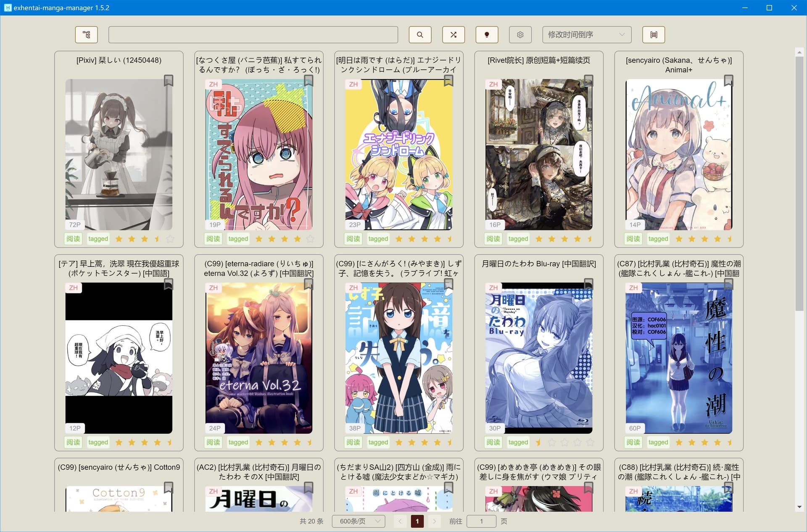The image size is (807, 532).
Task: Open the 600条/页 page size dropdown
Action: tap(359, 521)
